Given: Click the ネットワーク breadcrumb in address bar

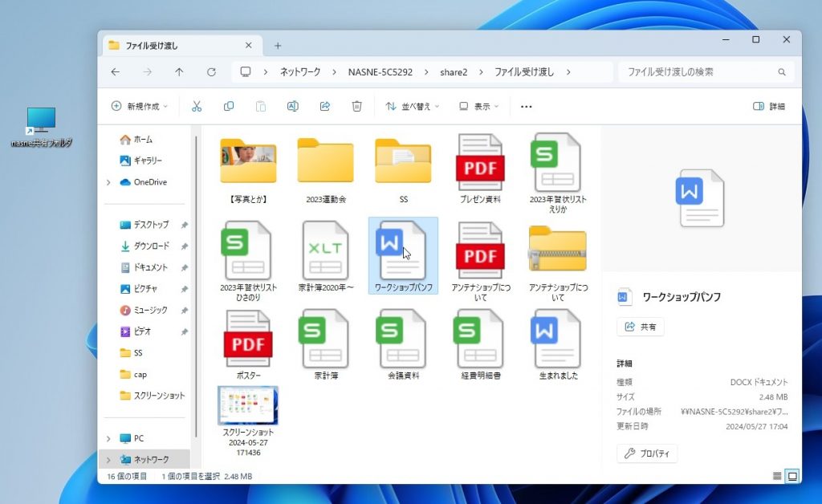Looking at the screenshot, I should pos(300,71).
